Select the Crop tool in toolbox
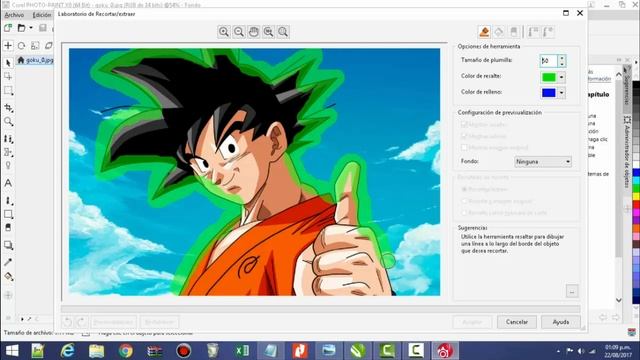 8,108
